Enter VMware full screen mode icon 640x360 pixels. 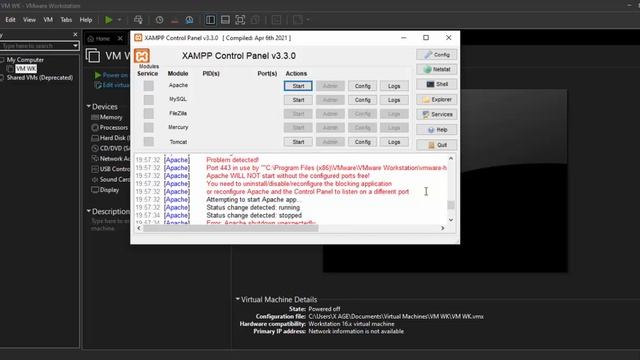(x=240, y=20)
